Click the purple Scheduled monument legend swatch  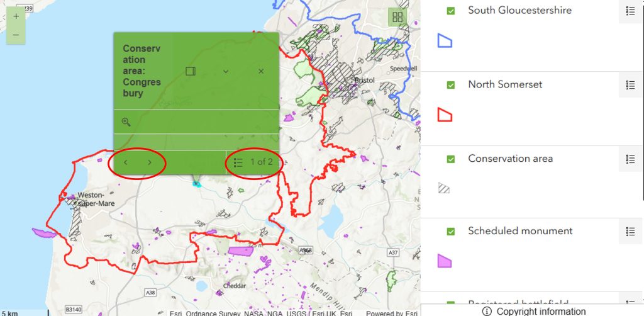pos(445,261)
